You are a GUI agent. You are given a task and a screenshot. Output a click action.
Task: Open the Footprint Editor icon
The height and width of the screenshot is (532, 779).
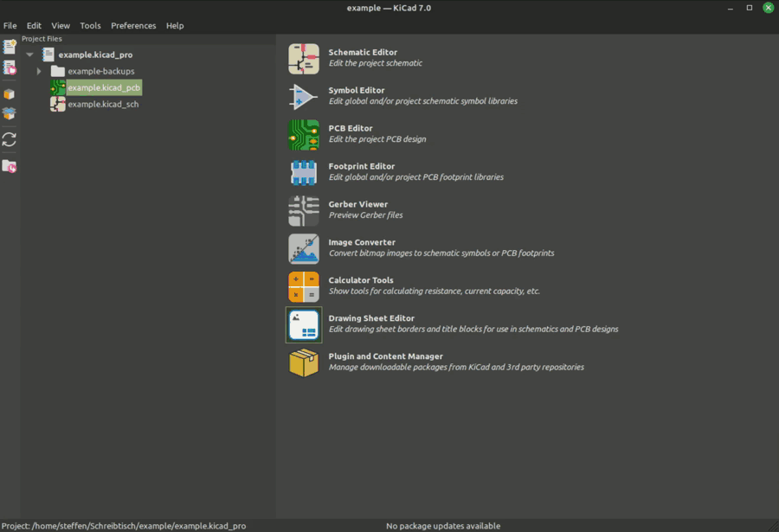[304, 172]
